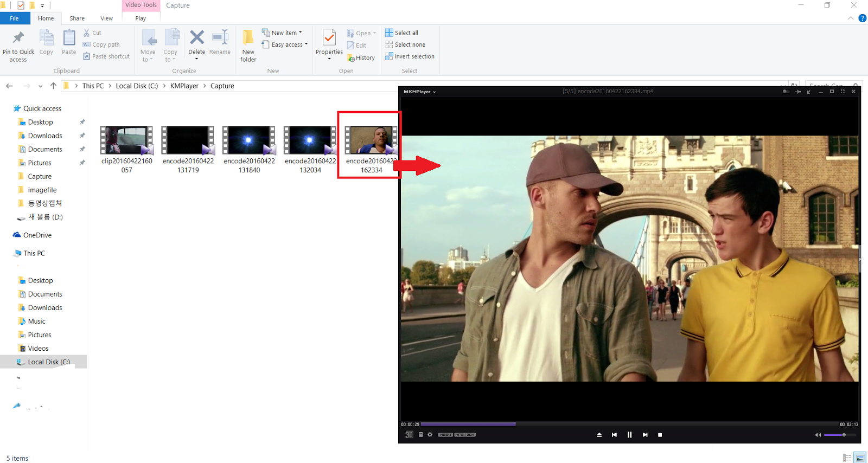Click the History button
Image resolution: width=868 pixels, height=463 pixels.
(361, 57)
